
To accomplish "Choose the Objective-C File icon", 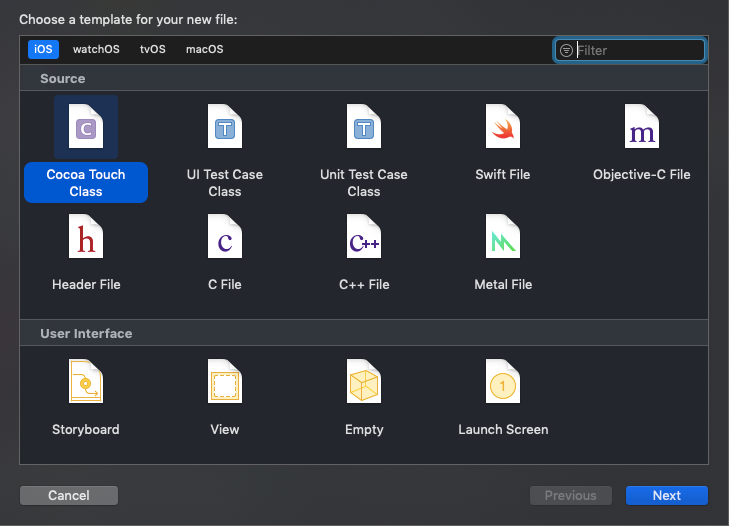I will [642, 127].
